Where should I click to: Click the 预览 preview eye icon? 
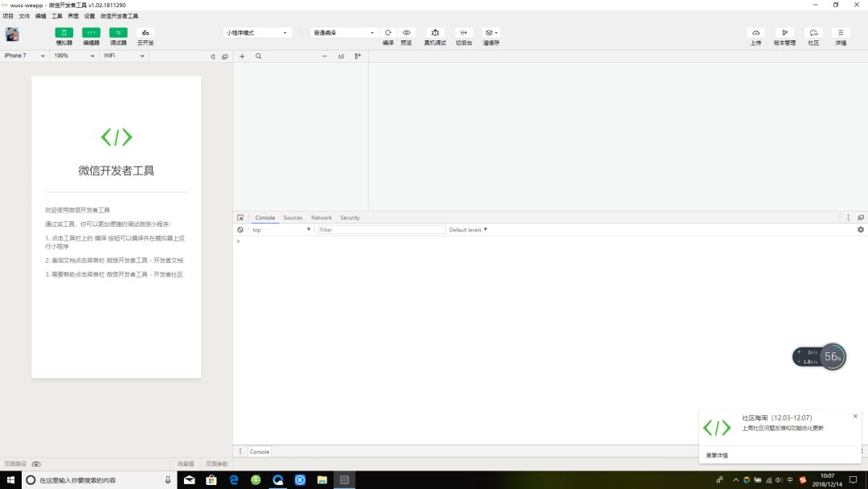[x=407, y=33]
